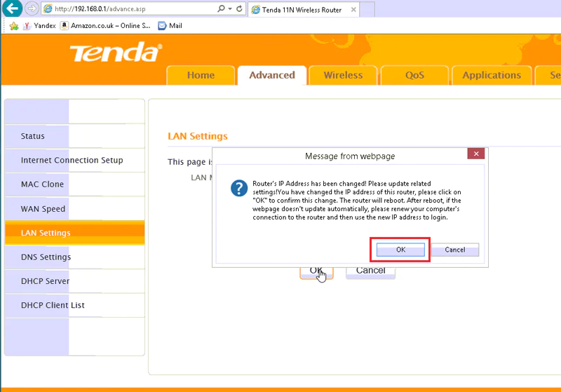Close the Message from webpage dialog

click(476, 154)
